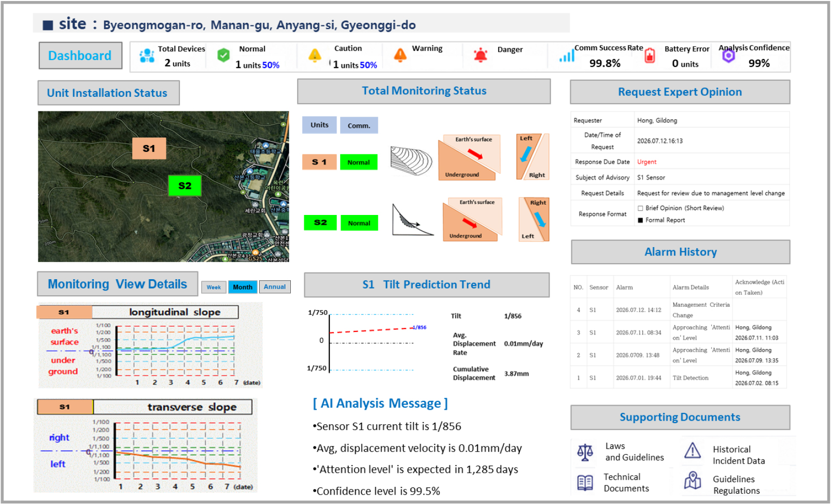This screenshot has height=504, width=831.
Task: Click the Monitoring View Details header
Action: [x=118, y=284]
